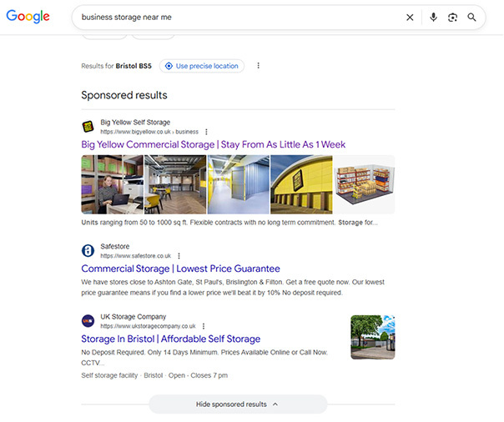Open location options three-dot menu
The height and width of the screenshot is (422, 504).
click(258, 66)
